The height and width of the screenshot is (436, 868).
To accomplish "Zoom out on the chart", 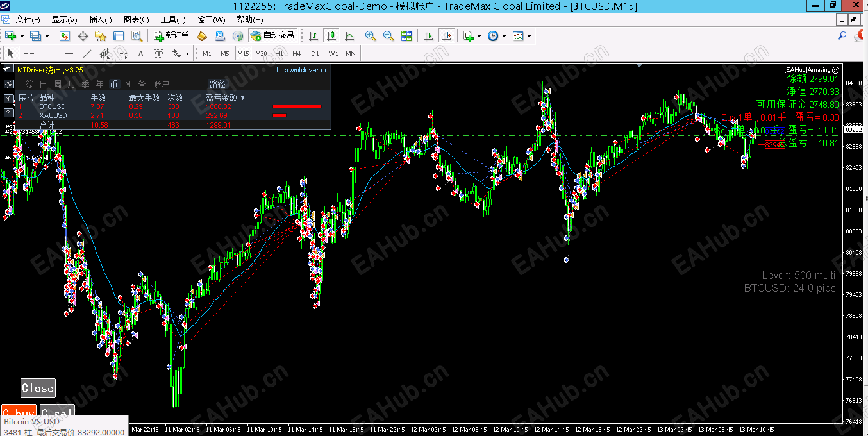I will click(388, 36).
